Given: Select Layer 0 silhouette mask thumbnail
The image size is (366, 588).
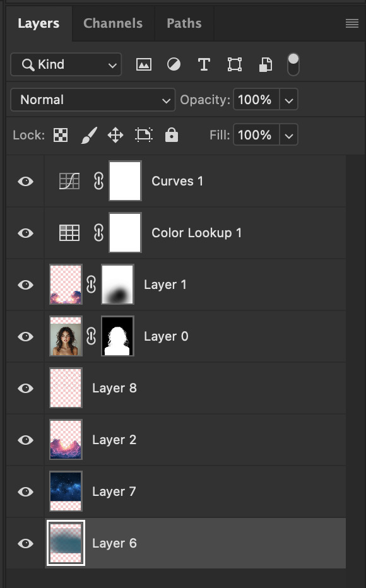Looking at the screenshot, I should 118,336.
